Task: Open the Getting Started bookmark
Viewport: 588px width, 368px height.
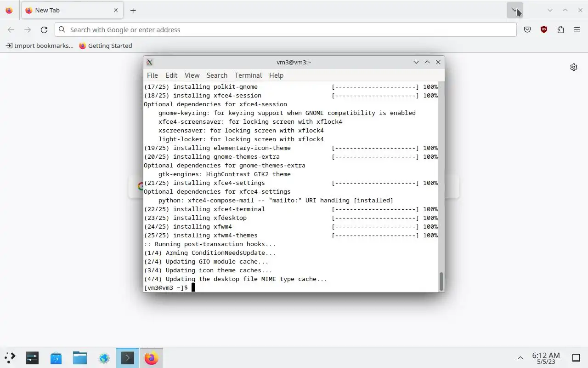Action: pos(105,46)
